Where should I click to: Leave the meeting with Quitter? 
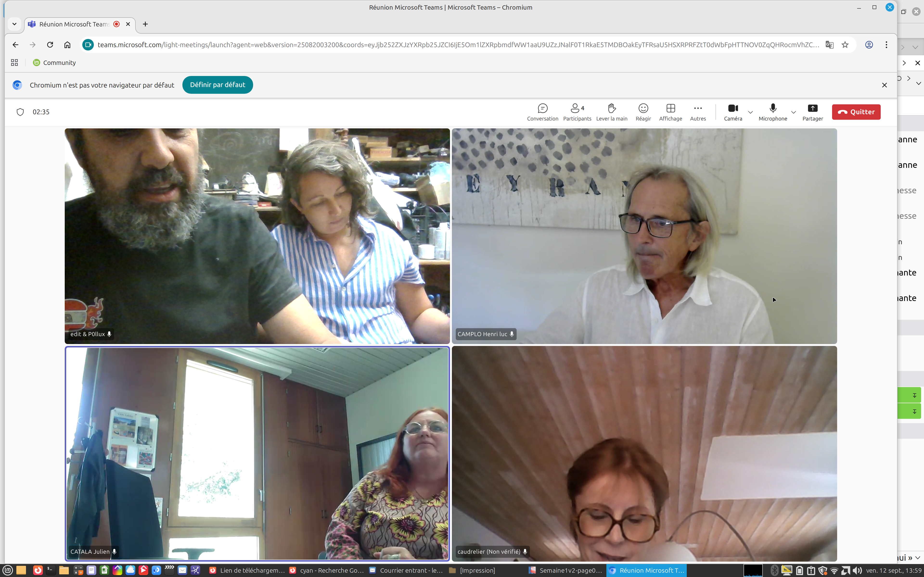tap(856, 112)
